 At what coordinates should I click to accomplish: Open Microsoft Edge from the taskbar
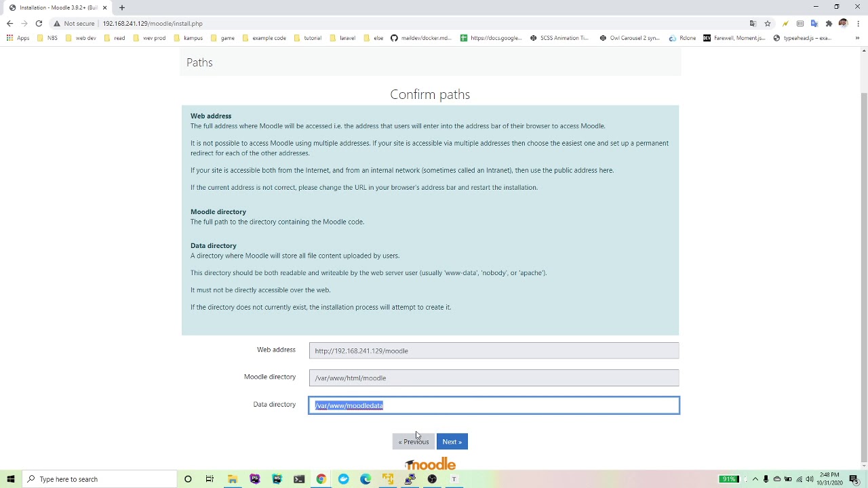point(366,479)
